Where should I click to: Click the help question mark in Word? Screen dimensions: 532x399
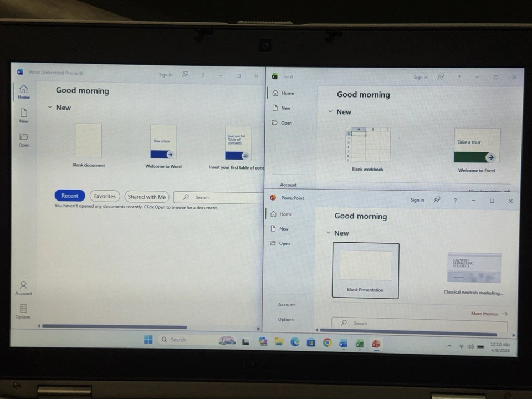pyautogui.click(x=203, y=75)
